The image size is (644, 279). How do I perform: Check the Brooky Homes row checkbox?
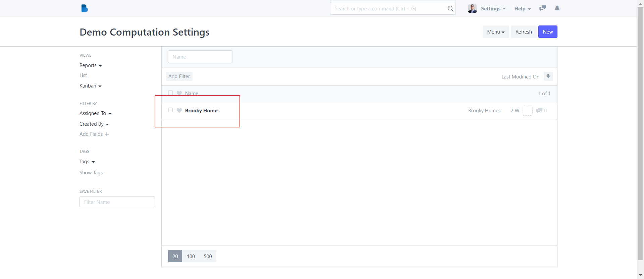point(170,110)
